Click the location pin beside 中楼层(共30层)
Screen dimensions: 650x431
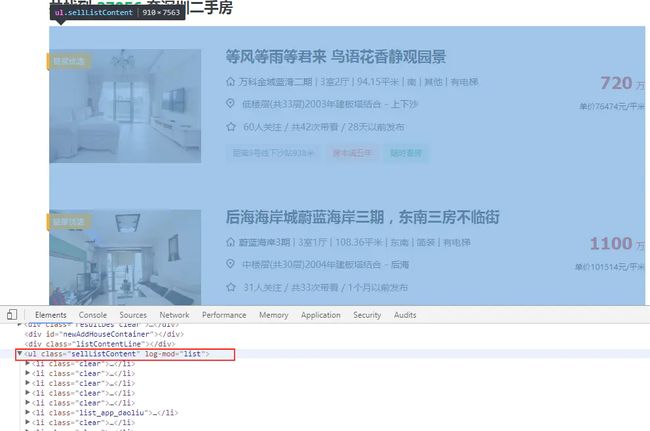(x=230, y=264)
